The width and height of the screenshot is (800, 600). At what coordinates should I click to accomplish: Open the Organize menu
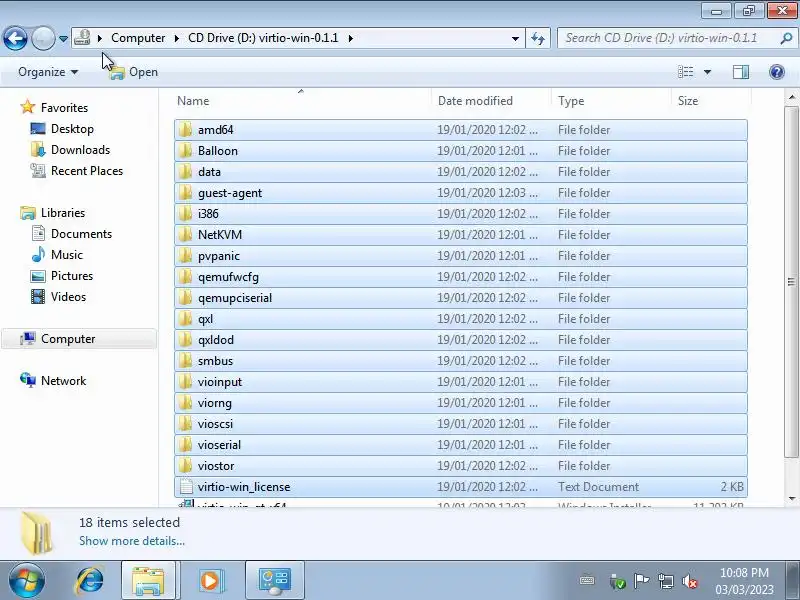click(x=48, y=72)
